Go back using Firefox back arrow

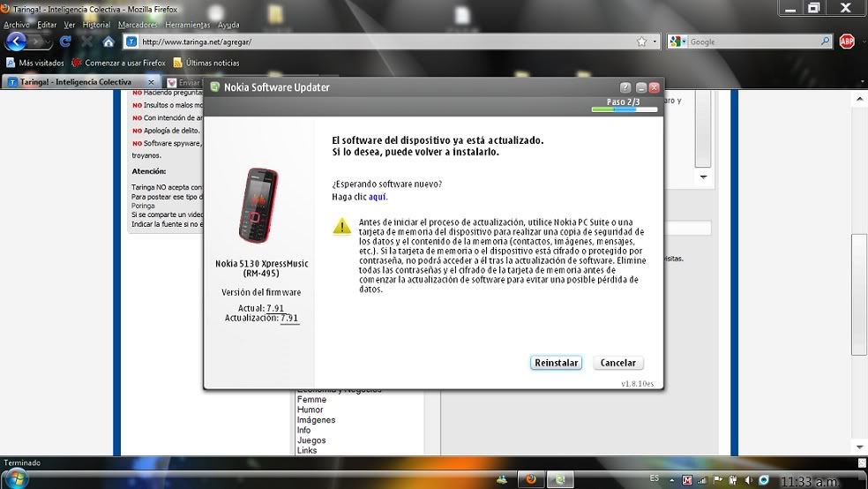[x=16, y=41]
